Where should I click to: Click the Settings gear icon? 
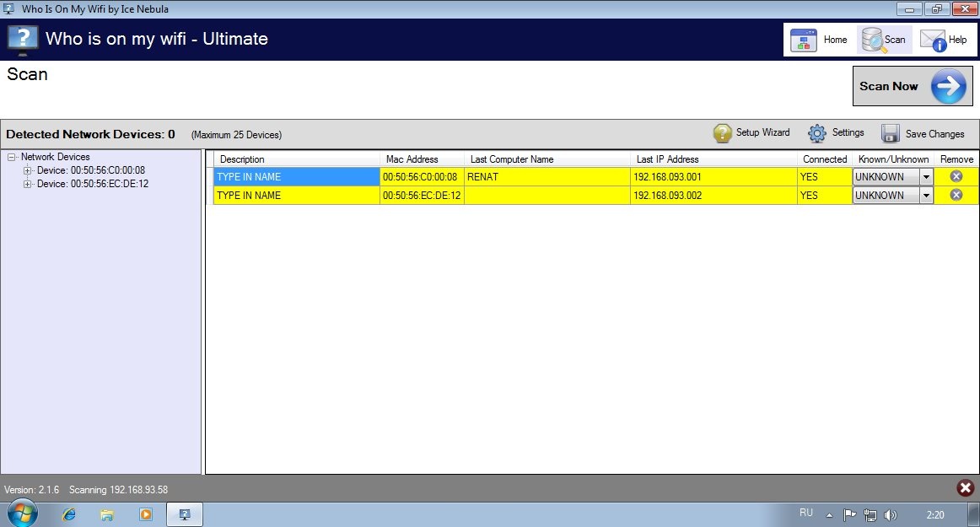817,133
